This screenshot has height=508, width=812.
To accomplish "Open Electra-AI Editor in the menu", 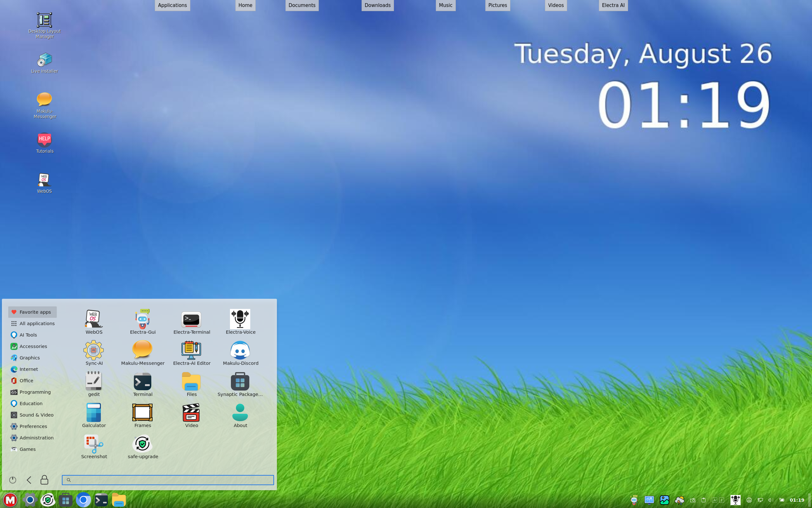I will point(192,353).
